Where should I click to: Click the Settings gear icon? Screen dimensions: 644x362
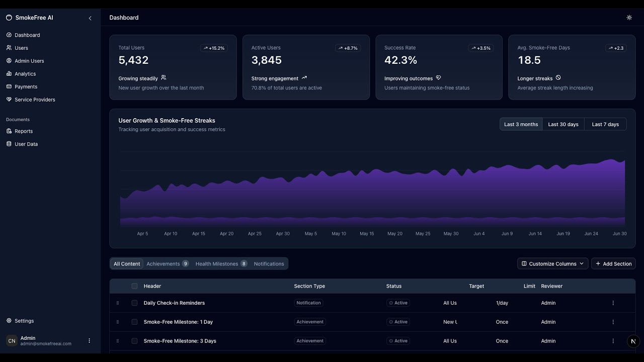tap(9, 321)
